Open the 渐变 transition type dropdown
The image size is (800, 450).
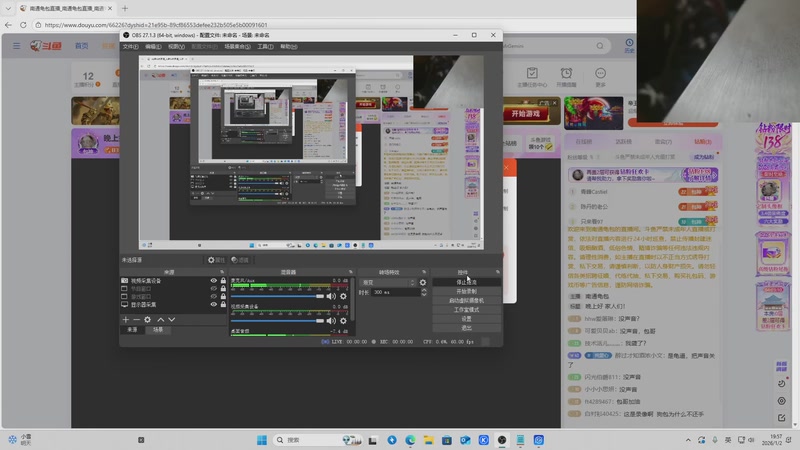point(388,282)
